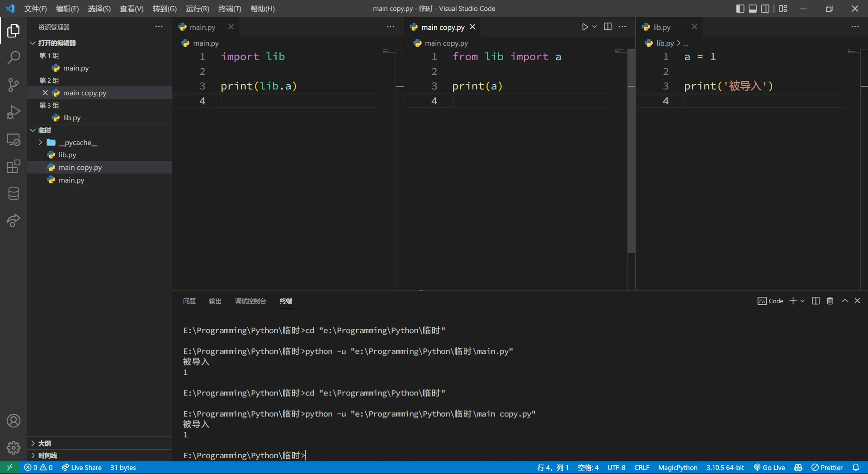Open the Run and Debug view
The image size is (868, 474).
[14, 112]
